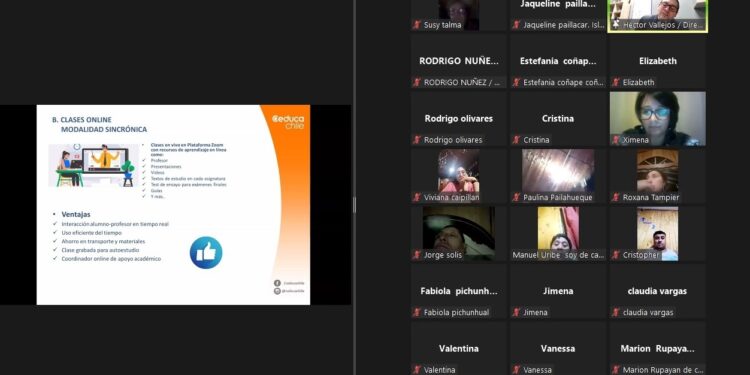This screenshot has height=375, width=750.
Task: Select Jorge solis video thumbnail
Action: [x=459, y=233]
